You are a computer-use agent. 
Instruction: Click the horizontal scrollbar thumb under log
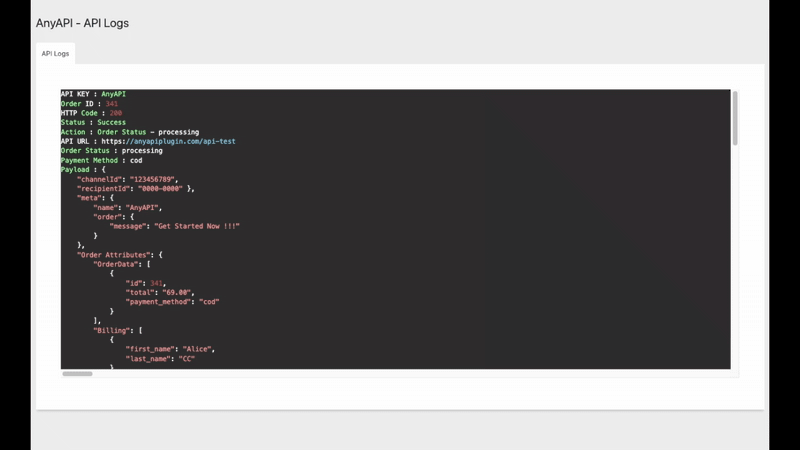click(78, 374)
